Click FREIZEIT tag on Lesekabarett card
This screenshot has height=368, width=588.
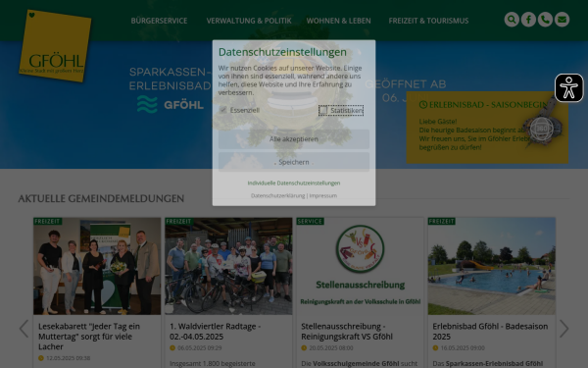point(48,221)
